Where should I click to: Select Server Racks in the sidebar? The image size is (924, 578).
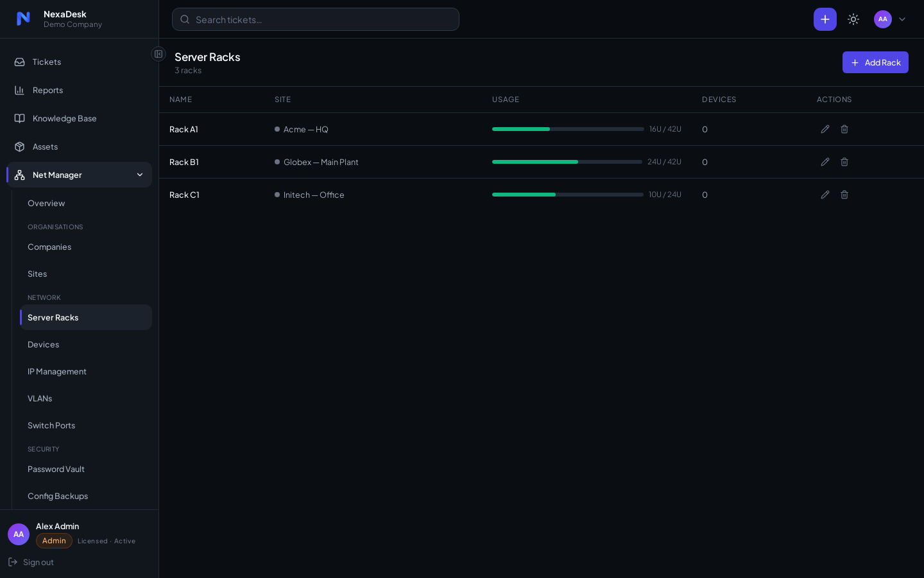[86, 317]
